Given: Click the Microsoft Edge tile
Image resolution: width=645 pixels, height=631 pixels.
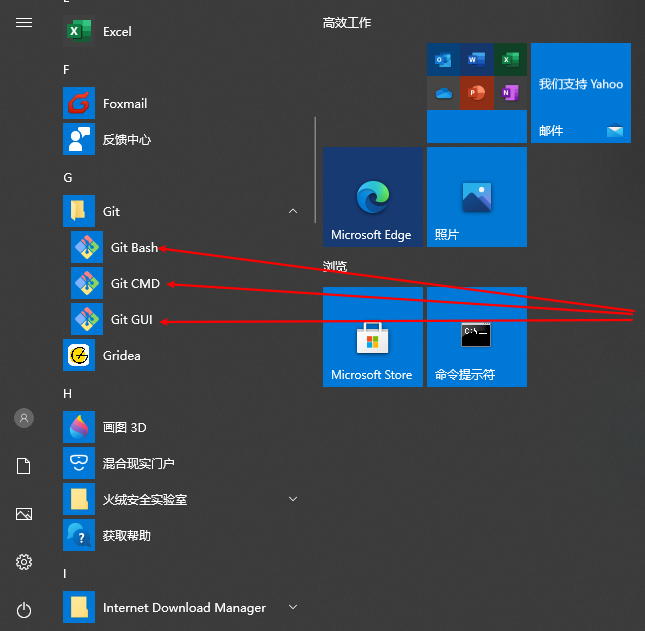Looking at the screenshot, I should point(373,197).
